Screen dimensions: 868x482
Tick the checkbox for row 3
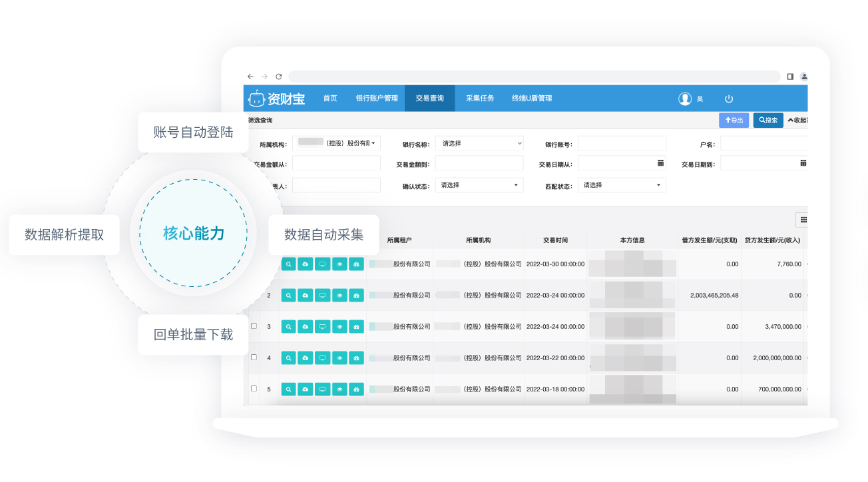[x=254, y=326]
